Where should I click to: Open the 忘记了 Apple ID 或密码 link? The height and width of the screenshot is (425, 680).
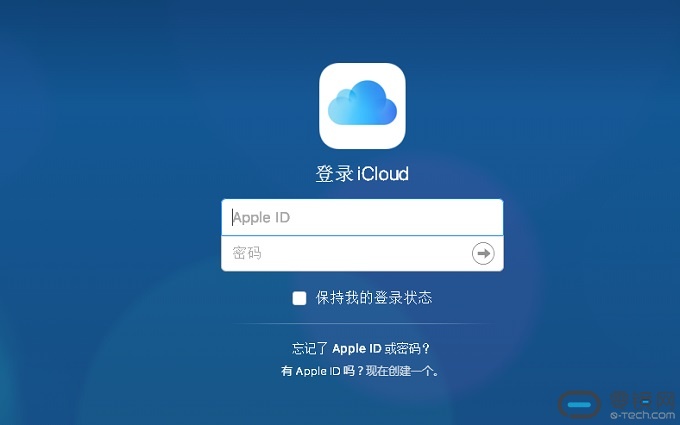coord(362,349)
